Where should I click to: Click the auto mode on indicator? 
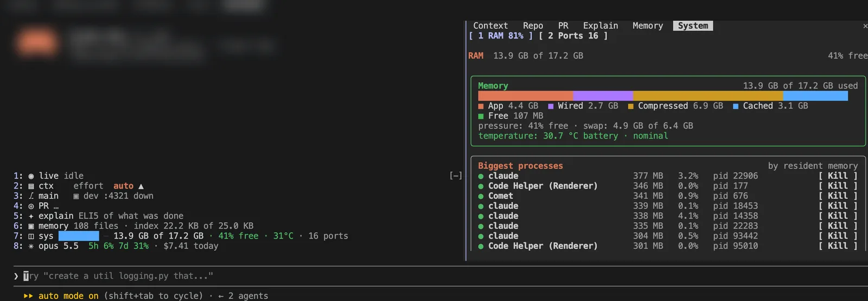coord(68,296)
